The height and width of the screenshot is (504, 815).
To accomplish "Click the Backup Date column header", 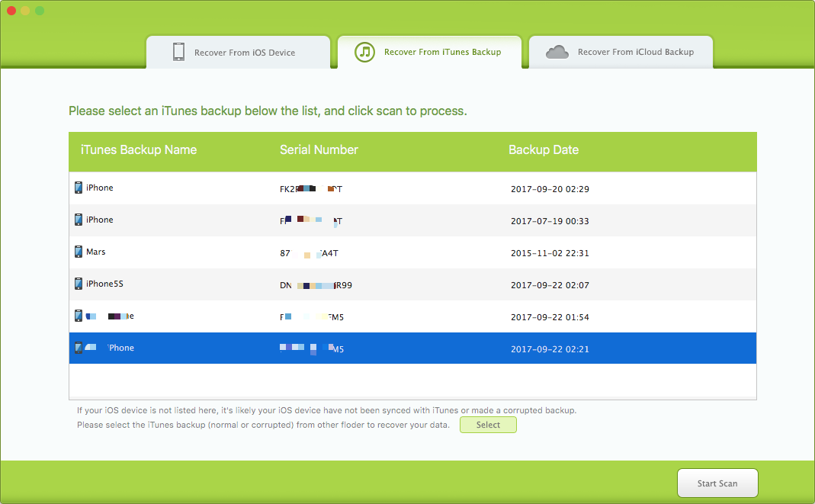I will (544, 149).
